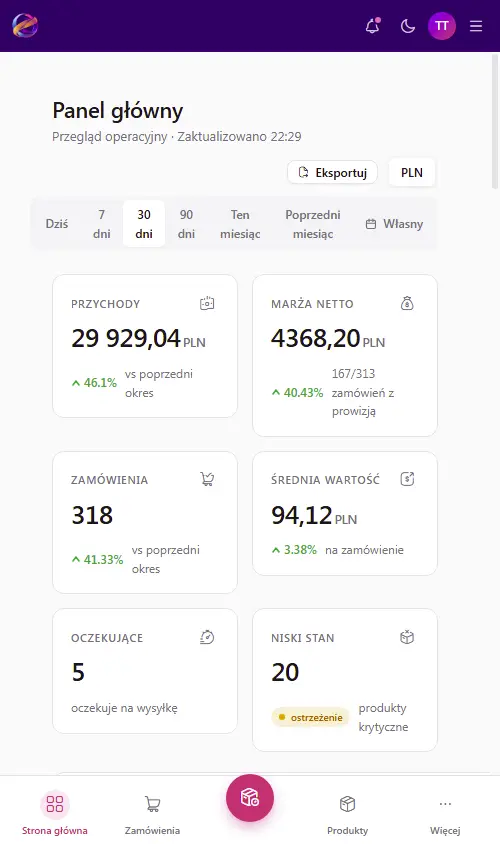Screen dimensions: 500x844
Task: Click the page scrollbar
Action: 495,121
